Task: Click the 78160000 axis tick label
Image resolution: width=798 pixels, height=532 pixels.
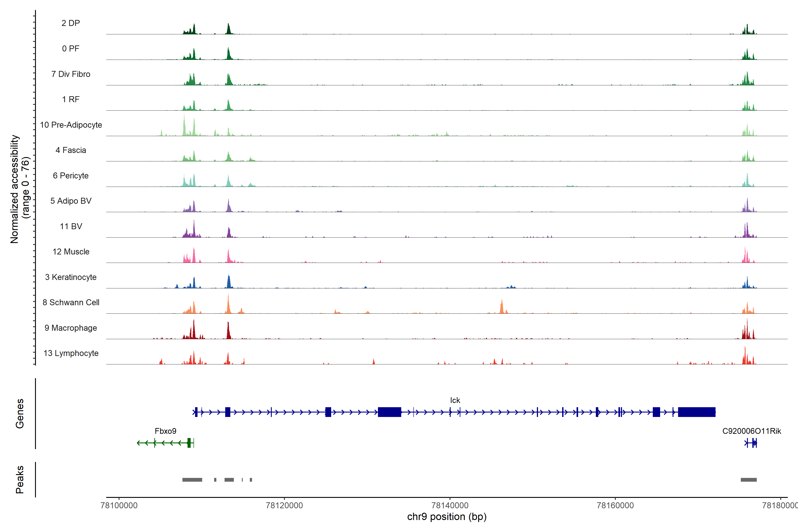Action: 615,506
